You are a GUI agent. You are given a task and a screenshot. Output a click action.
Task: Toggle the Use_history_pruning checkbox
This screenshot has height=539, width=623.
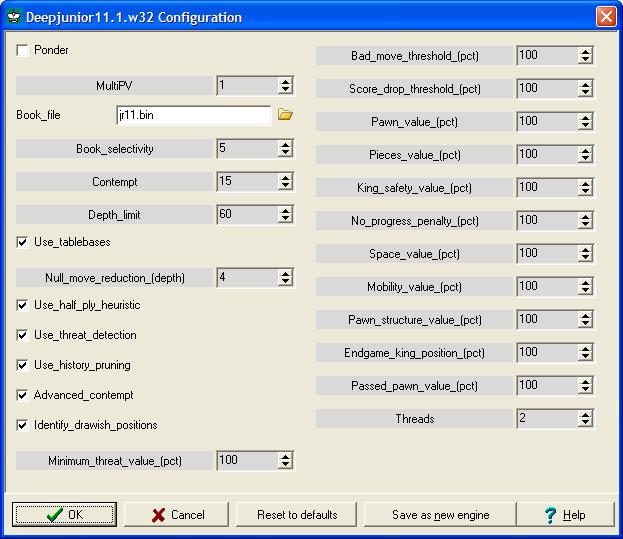24,365
